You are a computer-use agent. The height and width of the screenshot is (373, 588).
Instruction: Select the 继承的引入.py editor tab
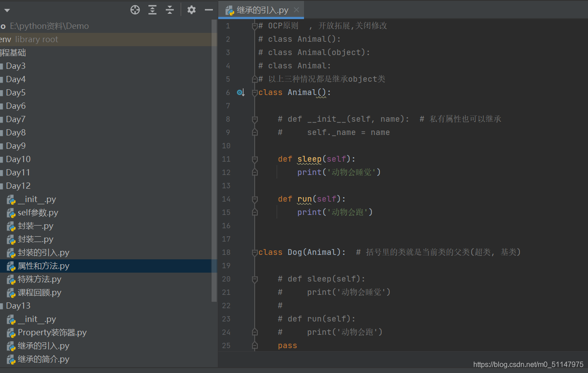(261, 10)
